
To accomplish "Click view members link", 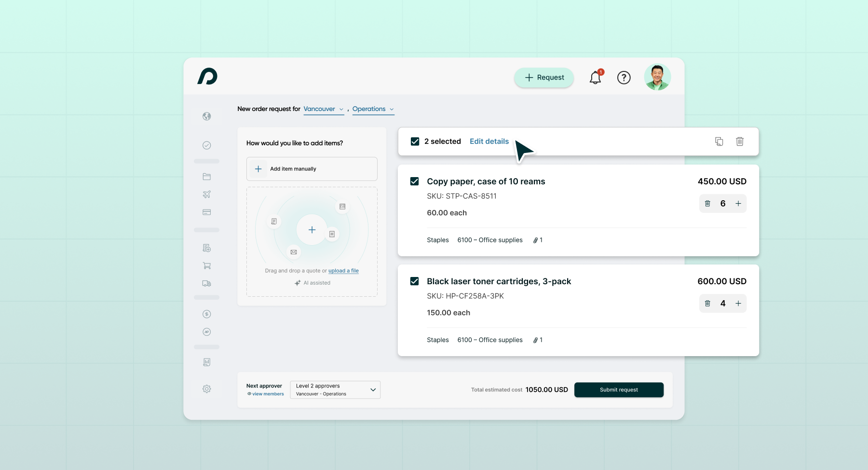I will click(x=266, y=394).
